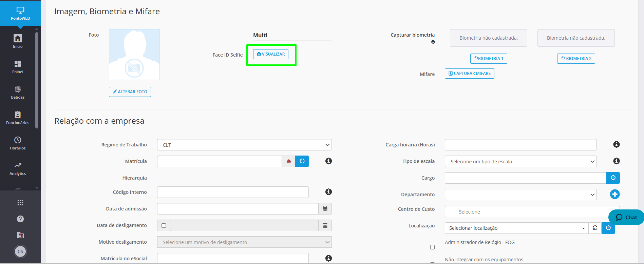Open the calendar for Data de admissão

pyautogui.click(x=325, y=209)
